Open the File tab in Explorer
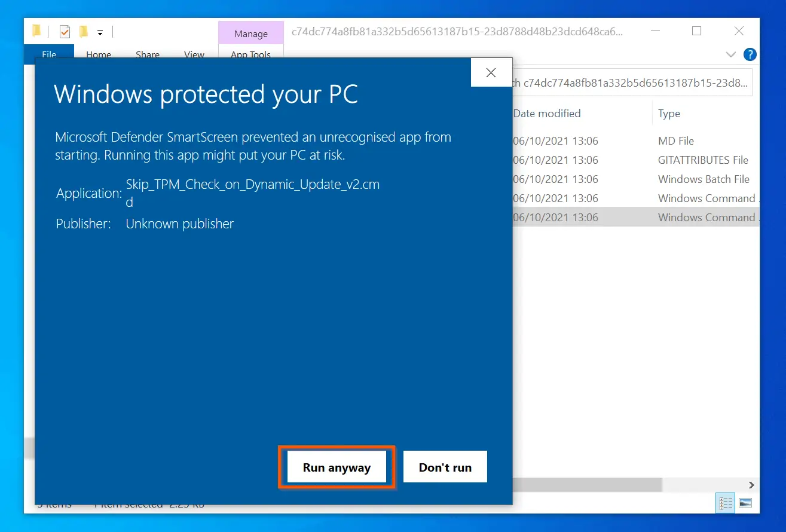Viewport: 786px width, 532px height. click(49, 54)
